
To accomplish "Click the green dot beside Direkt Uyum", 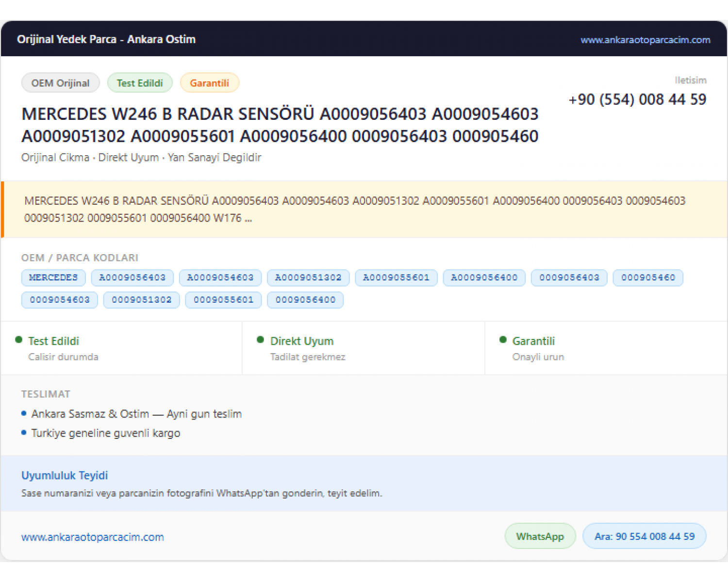I will pyautogui.click(x=260, y=339).
